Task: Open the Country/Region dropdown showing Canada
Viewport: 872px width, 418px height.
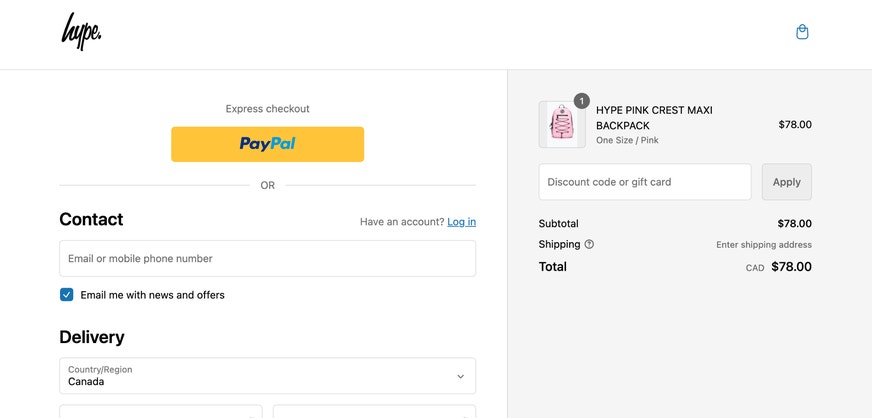Action: pyautogui.click(x=267, y=376)
